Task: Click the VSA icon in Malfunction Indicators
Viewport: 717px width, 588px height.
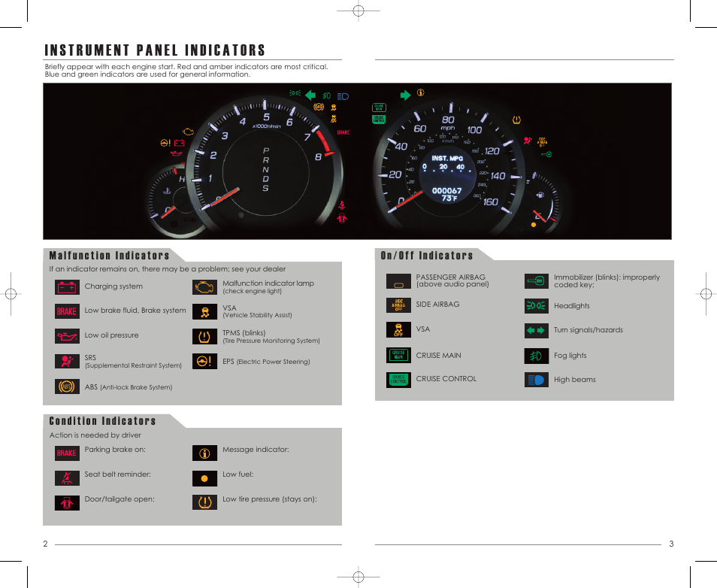Action: pos(204,311)
